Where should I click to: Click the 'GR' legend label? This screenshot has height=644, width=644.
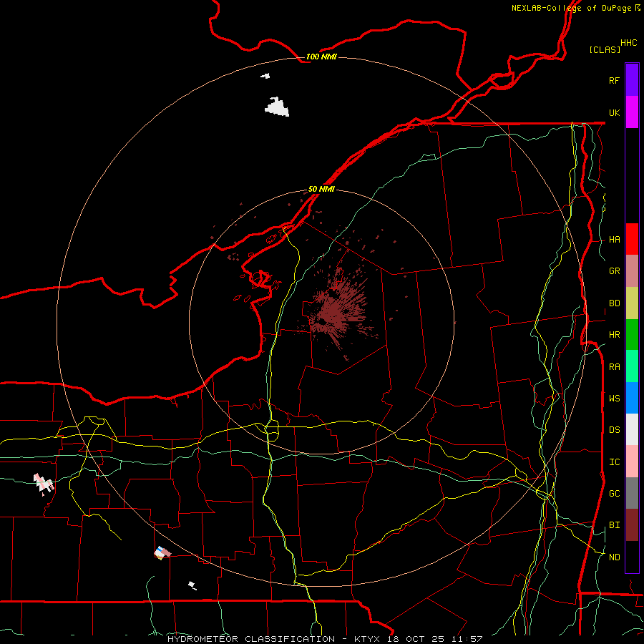[615, 271]
